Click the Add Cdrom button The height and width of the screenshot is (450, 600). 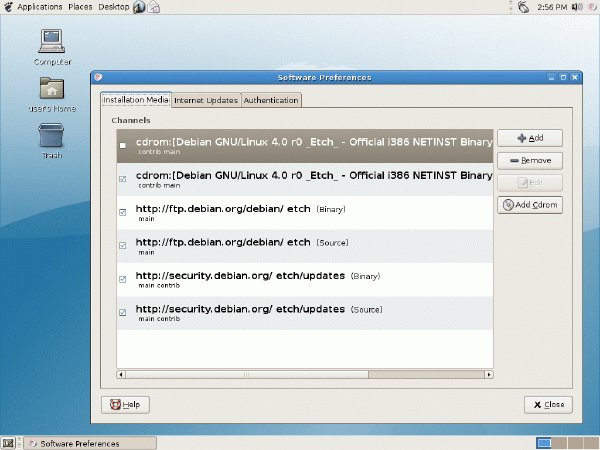(530, 205)
